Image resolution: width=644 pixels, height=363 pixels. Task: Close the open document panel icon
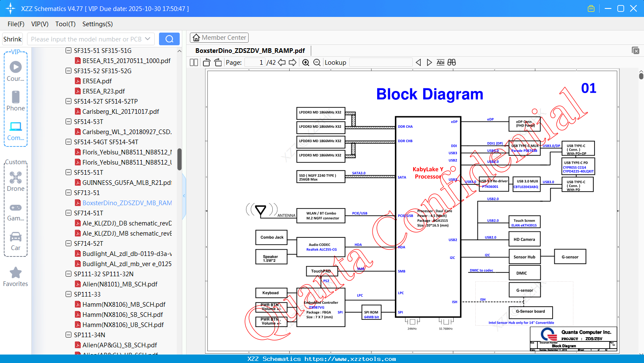click(x=636, y=50)
